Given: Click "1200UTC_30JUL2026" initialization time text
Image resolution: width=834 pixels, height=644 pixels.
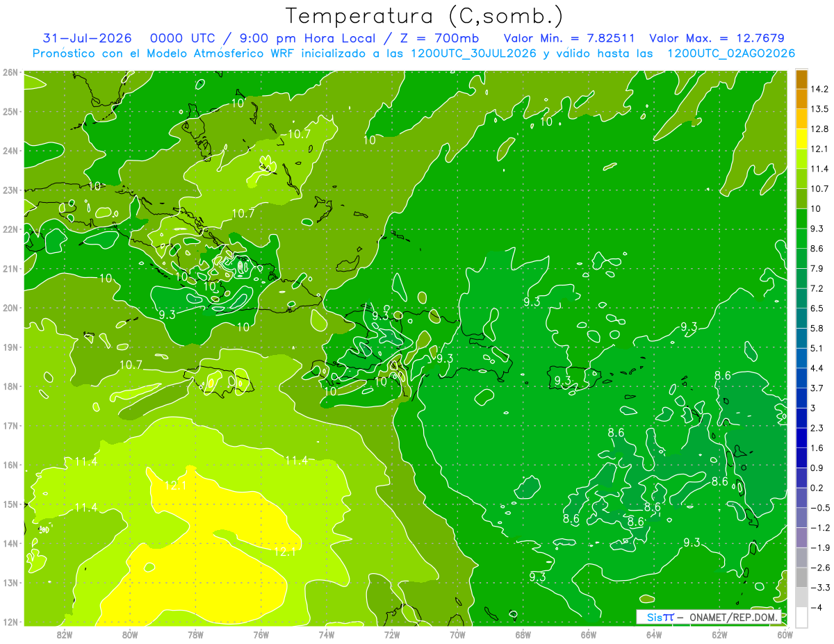Looking at the screenshot, I should pos(474,53).
